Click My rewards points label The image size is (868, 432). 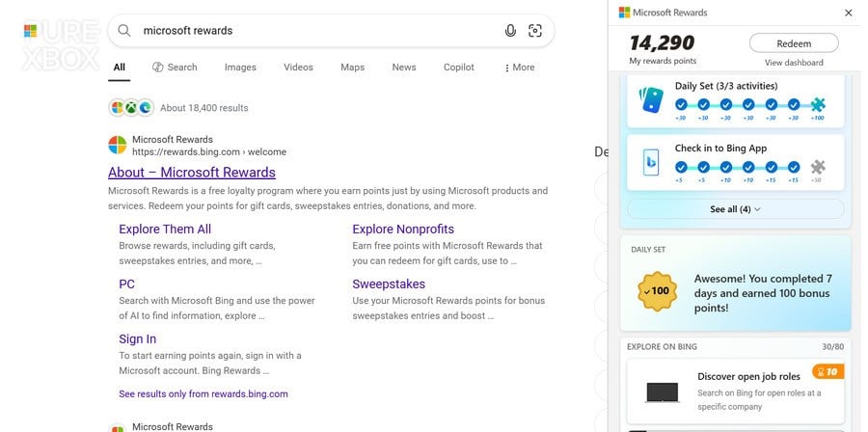(663, 61)
